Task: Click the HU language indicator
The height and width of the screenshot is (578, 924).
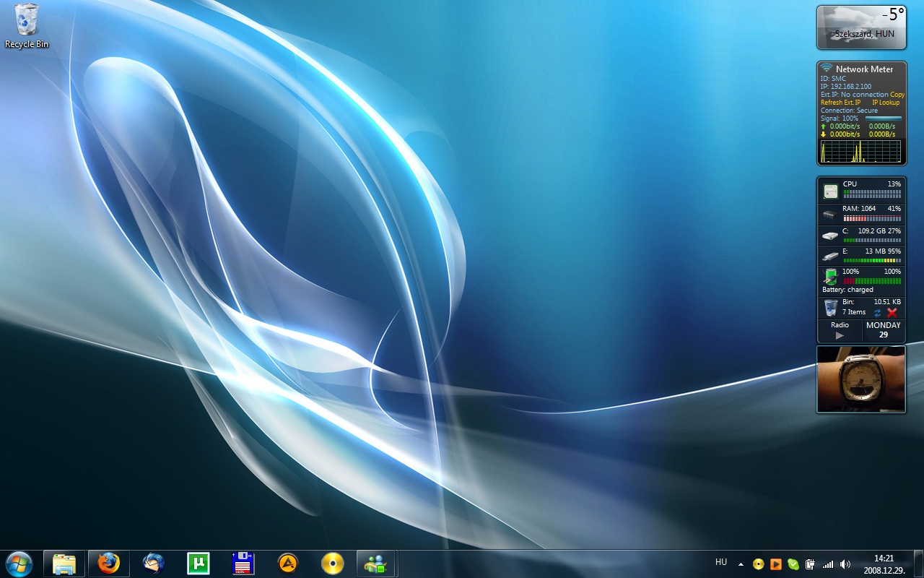Action: click(721, 562)
